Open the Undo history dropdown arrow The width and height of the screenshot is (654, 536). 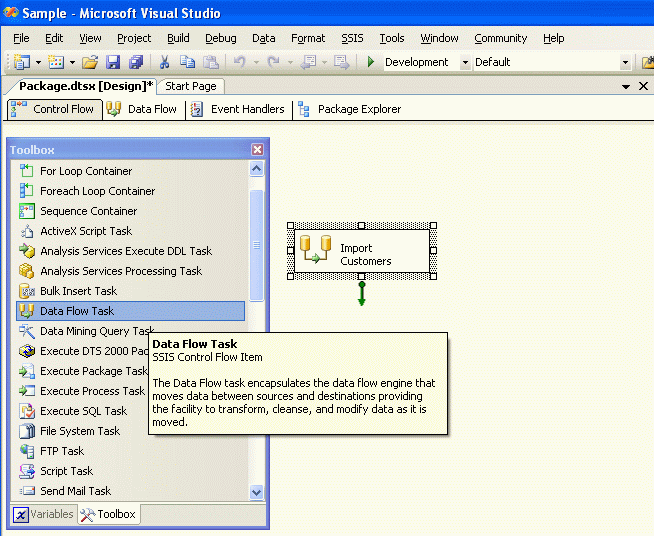(256, 63)
